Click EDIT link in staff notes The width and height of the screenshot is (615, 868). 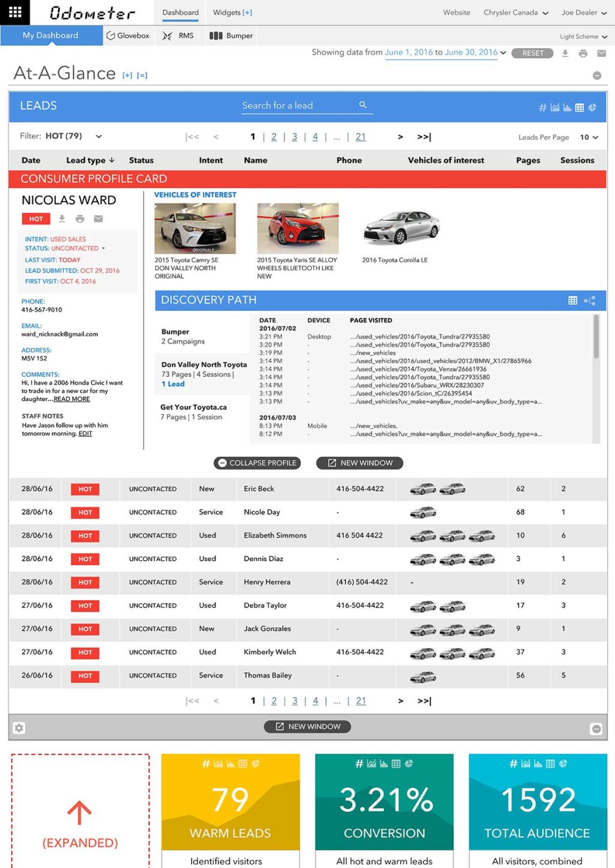pos(85,433)
